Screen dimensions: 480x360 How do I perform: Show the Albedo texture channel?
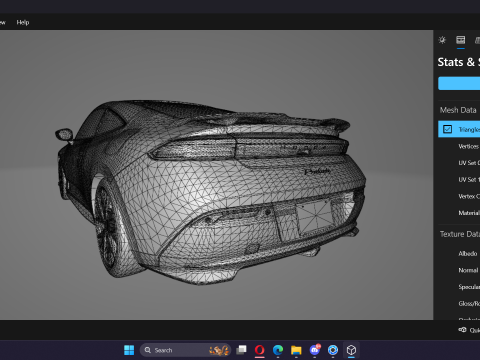click(x=468, y=254)
